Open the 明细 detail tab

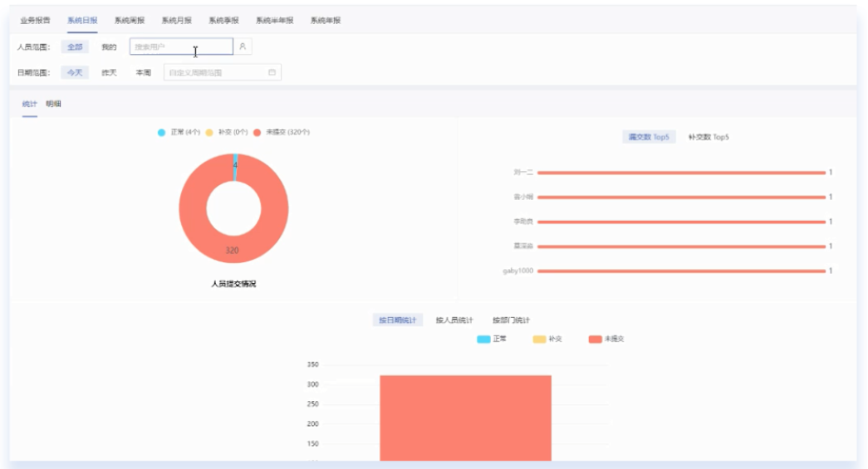(53, 104)
